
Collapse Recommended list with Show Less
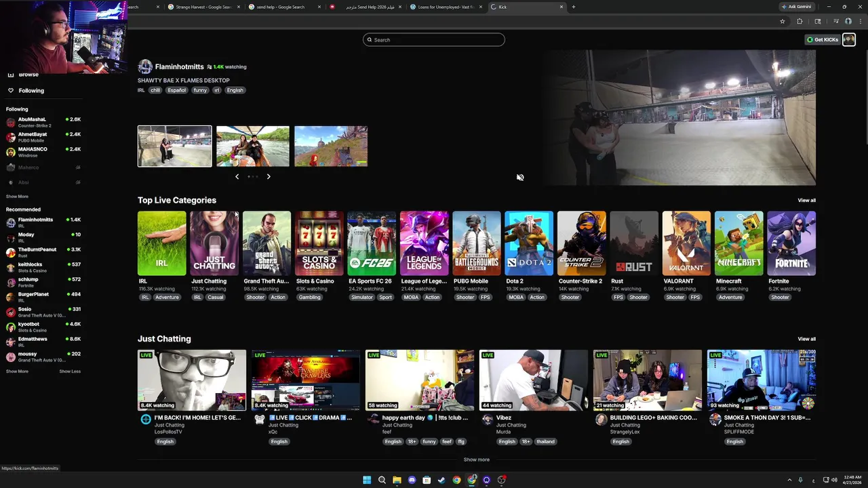[x=70, y=371]
